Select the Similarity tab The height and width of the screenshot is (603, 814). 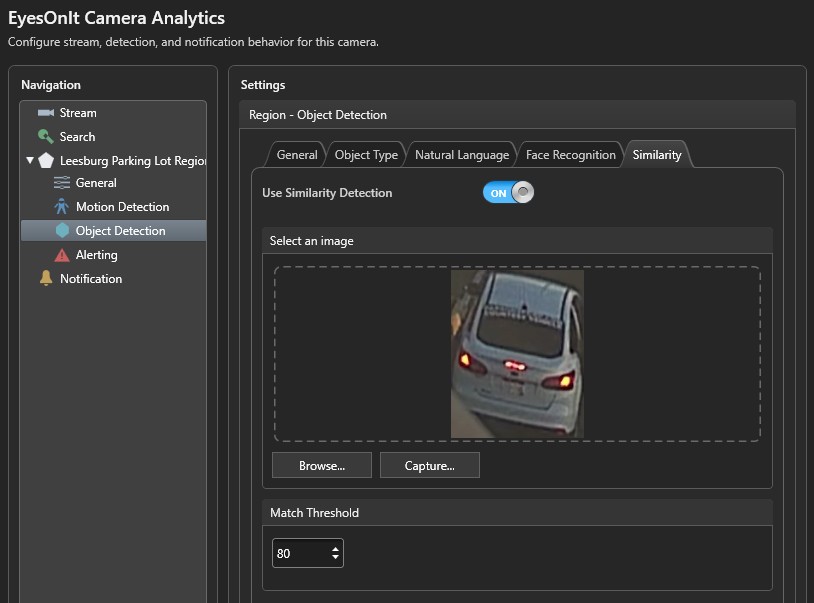(657, 155)
